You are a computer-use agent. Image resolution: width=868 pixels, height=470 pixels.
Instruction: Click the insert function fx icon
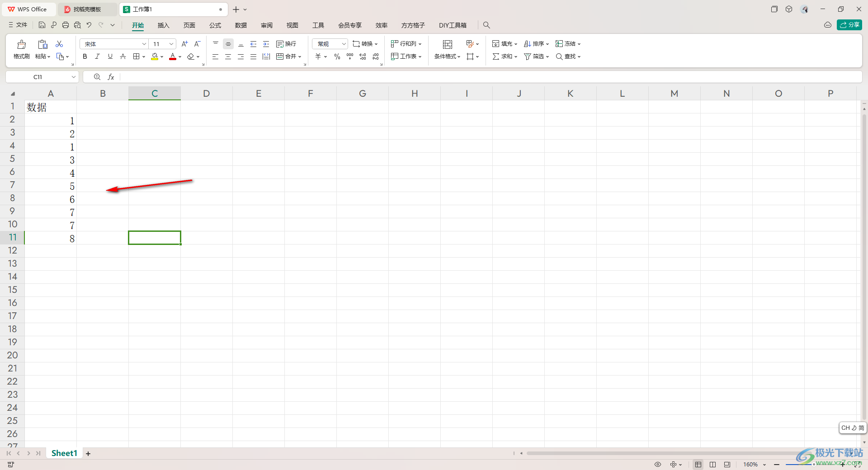click(x=111, y=77)
